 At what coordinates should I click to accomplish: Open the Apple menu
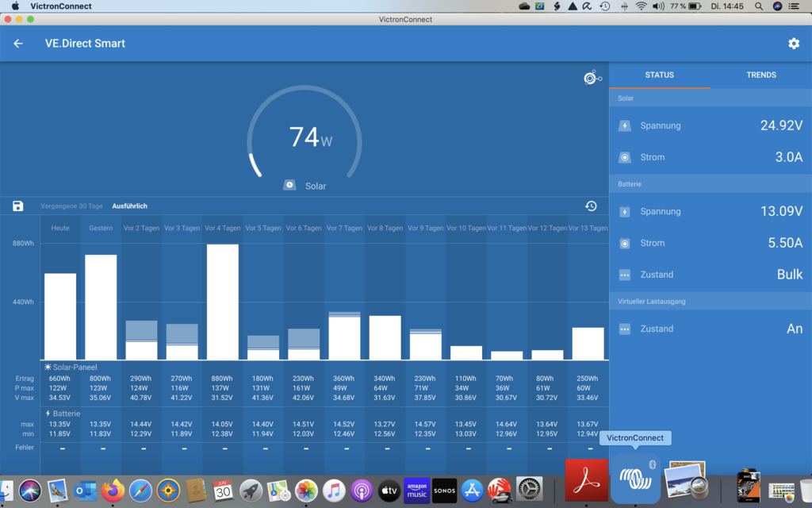click(x=16, y=6)
